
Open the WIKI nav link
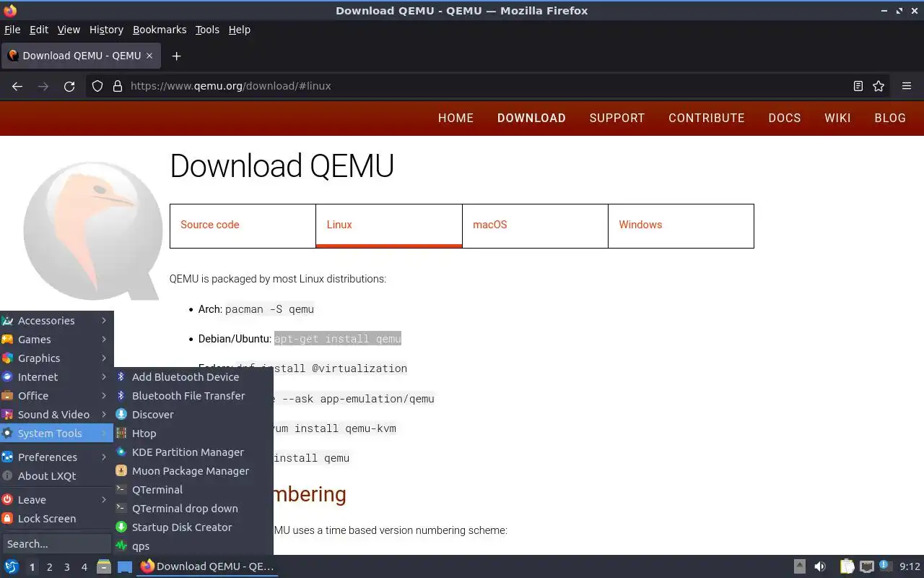point(837,118)
